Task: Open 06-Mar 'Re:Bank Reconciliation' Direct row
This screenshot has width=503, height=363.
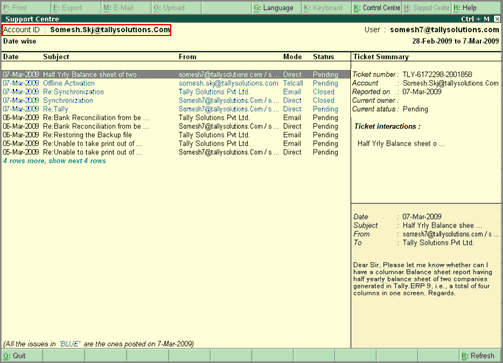Action: pyautogui.click(x=175, y=126)
